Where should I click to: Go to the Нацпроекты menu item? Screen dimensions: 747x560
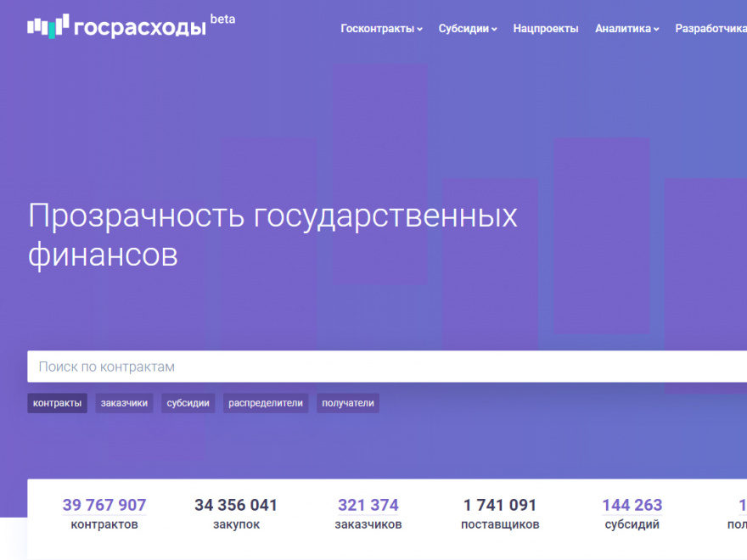click(546, 29)
